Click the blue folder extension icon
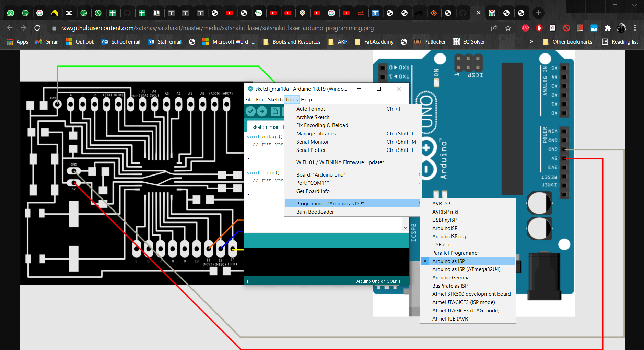The width and height of the screenshot is (644, 350). [594, 28]
